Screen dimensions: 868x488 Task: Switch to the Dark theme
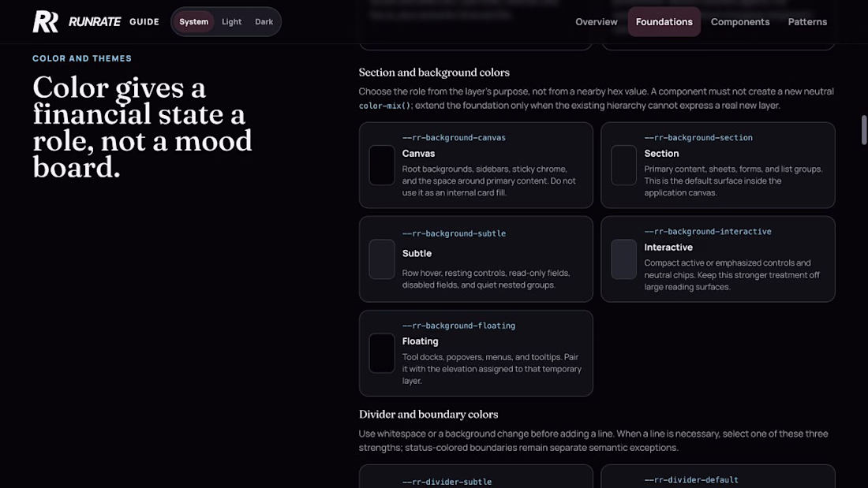(264, 21)
